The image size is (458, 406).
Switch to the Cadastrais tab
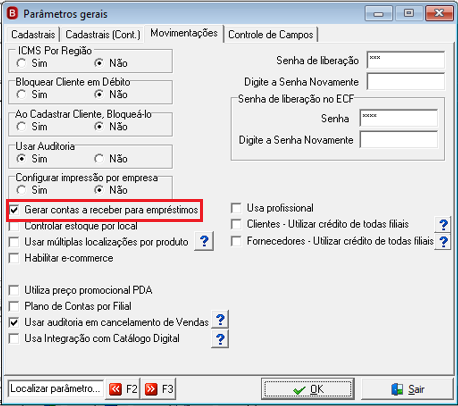(33, 34)
